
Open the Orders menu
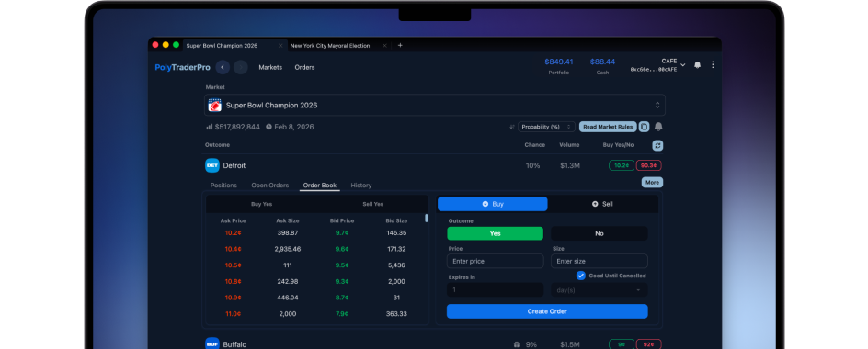click(x=304, y=67)
